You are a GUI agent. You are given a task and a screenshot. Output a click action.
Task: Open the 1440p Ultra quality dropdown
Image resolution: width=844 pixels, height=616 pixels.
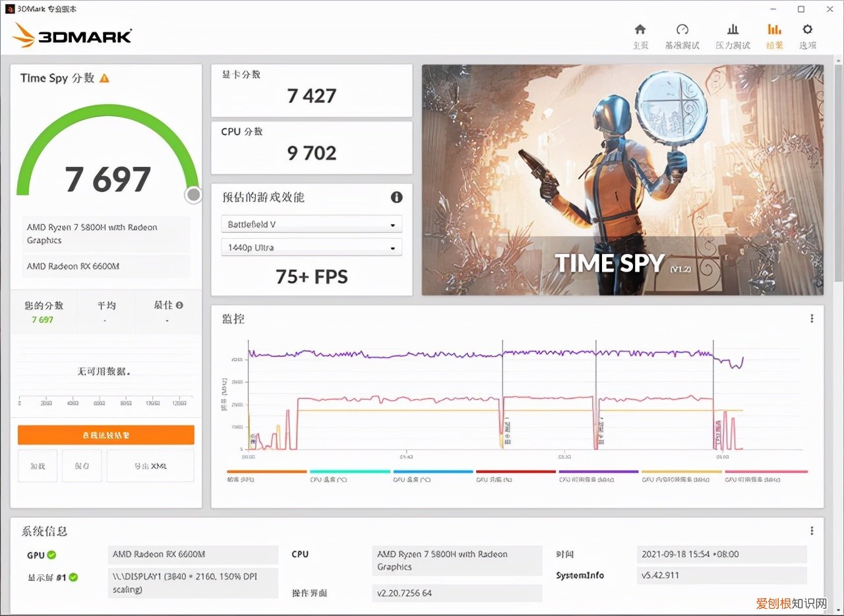point(311,247)
